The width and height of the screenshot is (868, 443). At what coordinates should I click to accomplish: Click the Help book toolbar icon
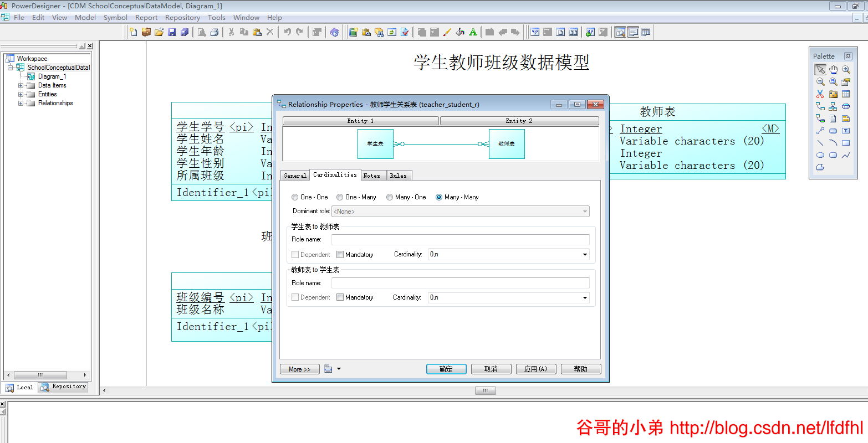pos(334,32)
